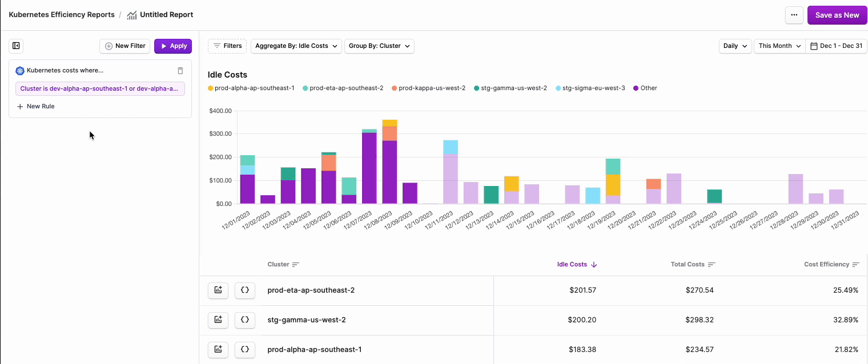Open the Dec 1 - Dec 31 date picker
Viewport: 868px width, 364px height.
click(x=836, y=46)
